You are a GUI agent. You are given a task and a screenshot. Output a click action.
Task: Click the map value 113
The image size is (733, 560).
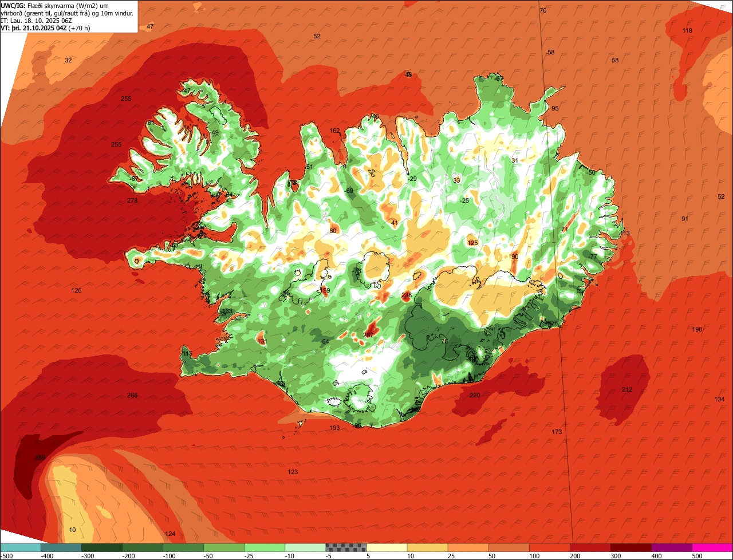(625, 233)
